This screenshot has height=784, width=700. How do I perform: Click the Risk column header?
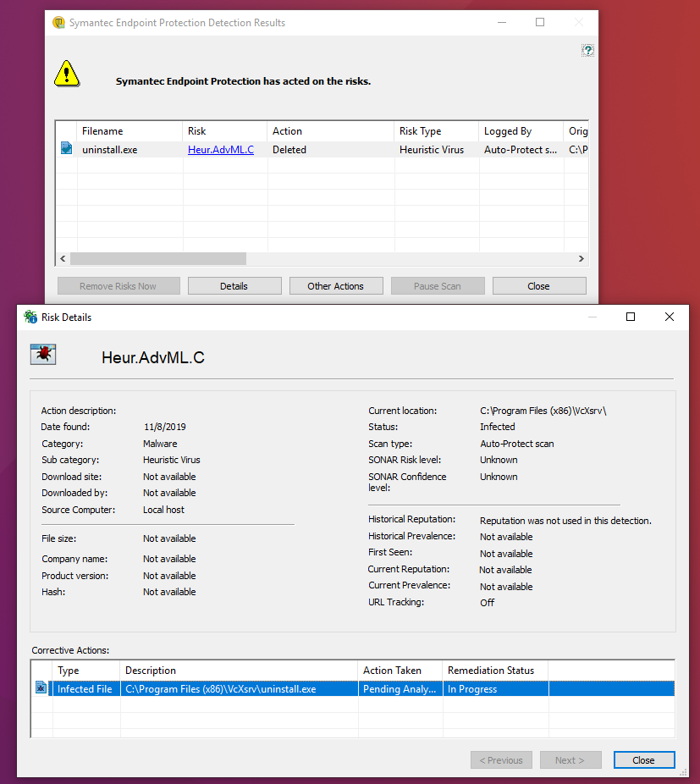[x=224, y=131]
